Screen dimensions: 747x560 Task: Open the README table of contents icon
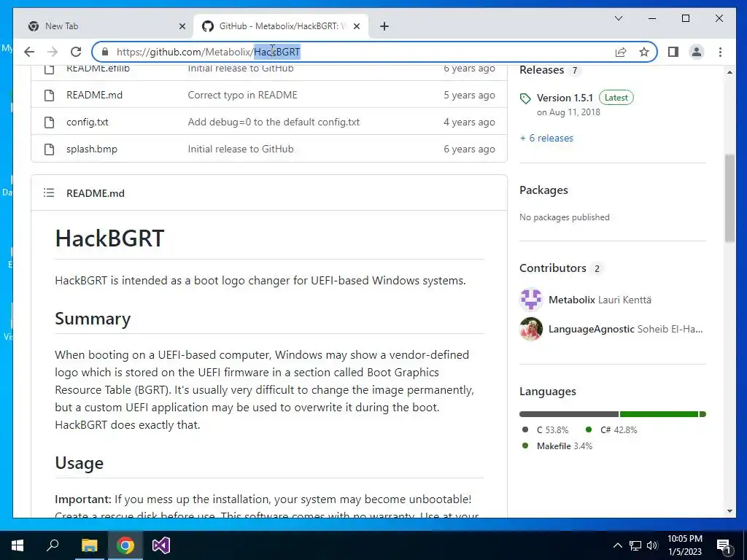click(49, 192)
